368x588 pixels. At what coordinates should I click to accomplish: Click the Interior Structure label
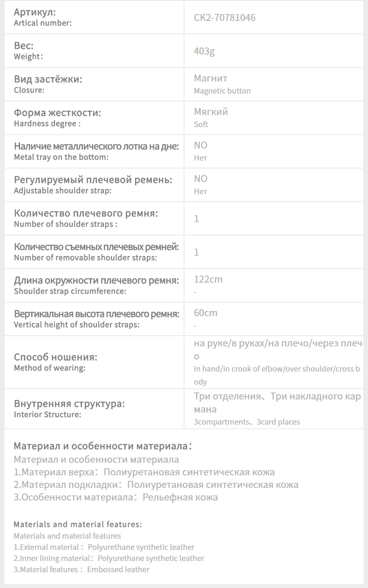(48, 414)
